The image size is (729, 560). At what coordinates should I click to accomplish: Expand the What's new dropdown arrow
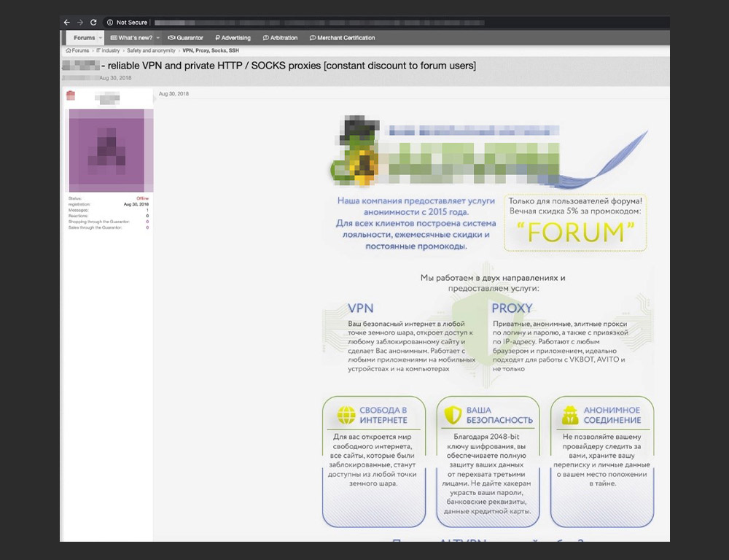click(158, 38)
